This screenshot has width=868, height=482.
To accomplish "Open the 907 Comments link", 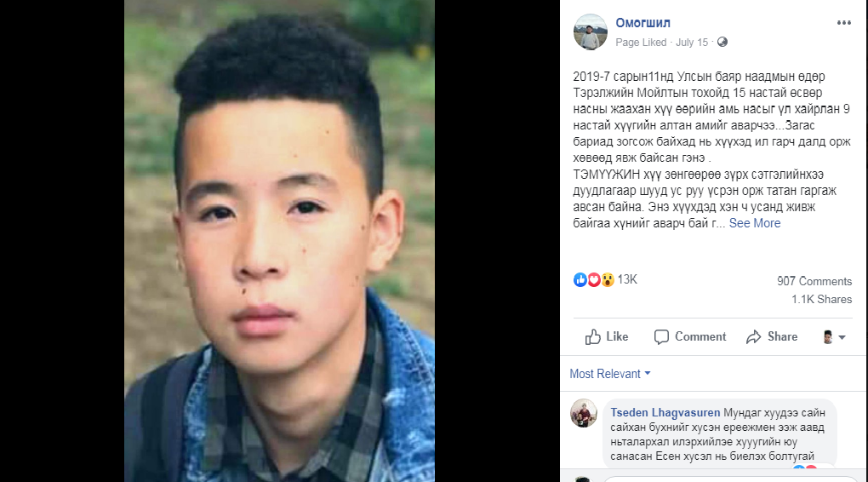I will [x=814, y=281].
